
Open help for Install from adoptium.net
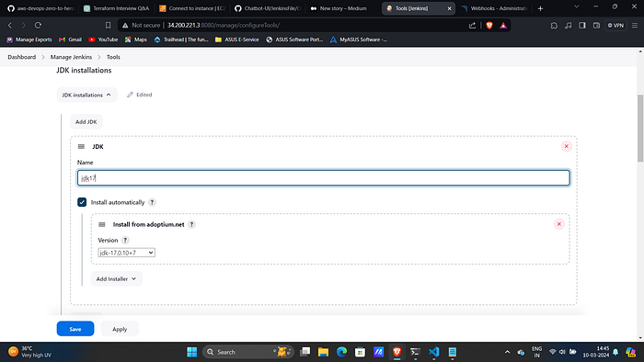point(191,224)
